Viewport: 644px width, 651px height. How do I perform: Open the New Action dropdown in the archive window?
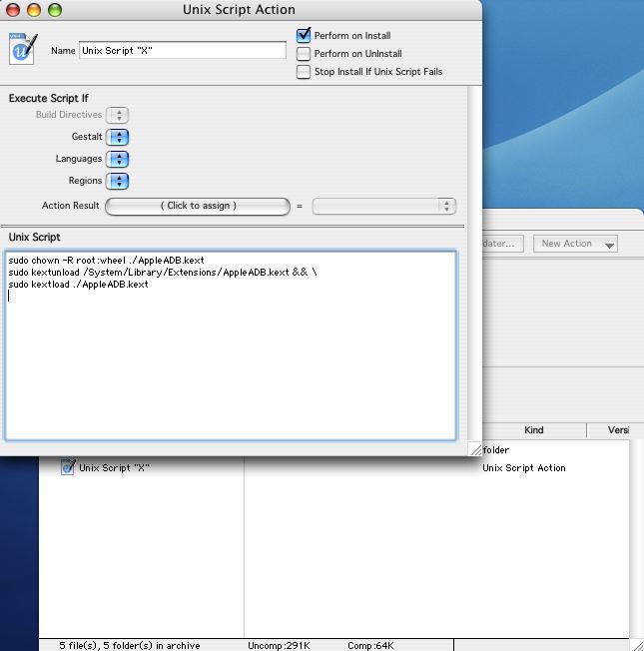575,244
